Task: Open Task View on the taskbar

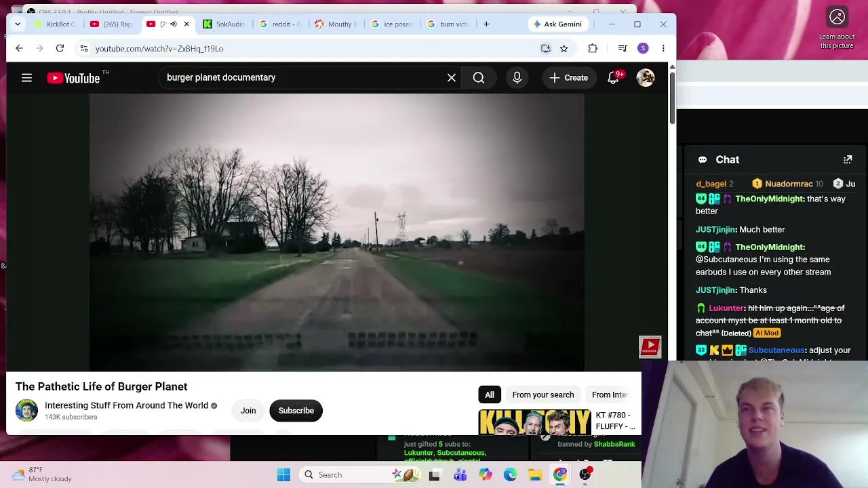Action: (434, 474)
